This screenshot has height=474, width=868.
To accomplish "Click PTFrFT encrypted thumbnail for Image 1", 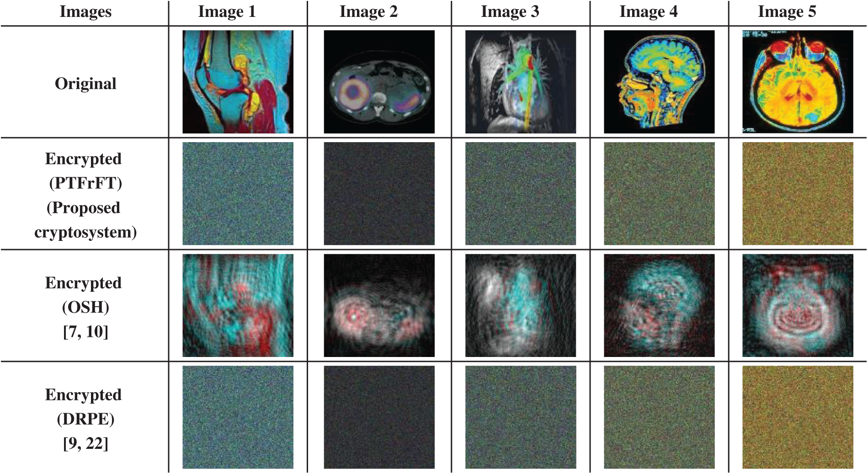I will (x=238, y=194).
